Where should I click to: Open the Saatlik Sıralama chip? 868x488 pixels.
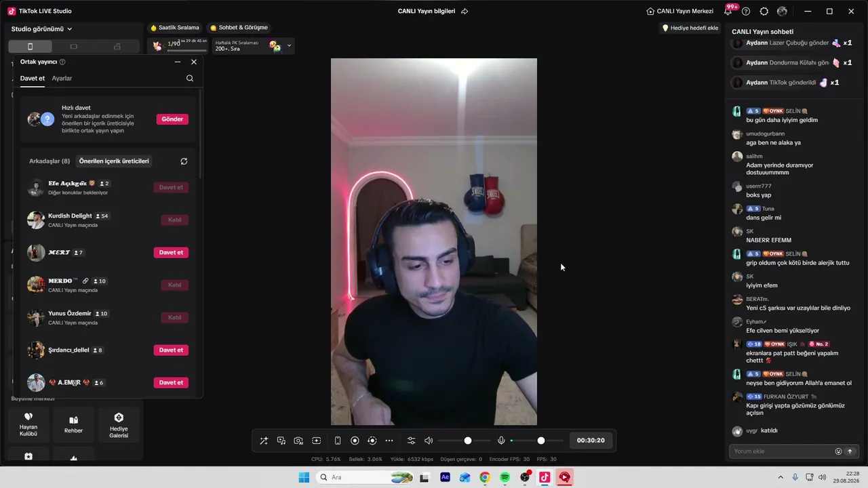[175, 28]
